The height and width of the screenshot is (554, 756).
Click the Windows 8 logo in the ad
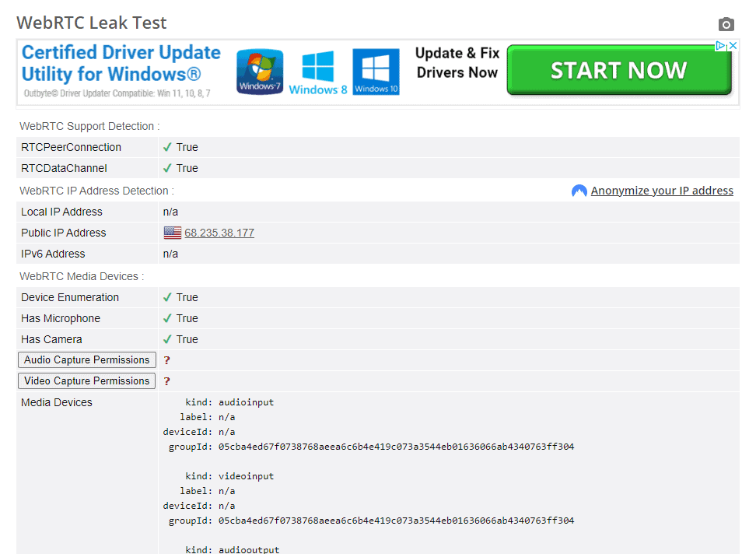[318, 72]
